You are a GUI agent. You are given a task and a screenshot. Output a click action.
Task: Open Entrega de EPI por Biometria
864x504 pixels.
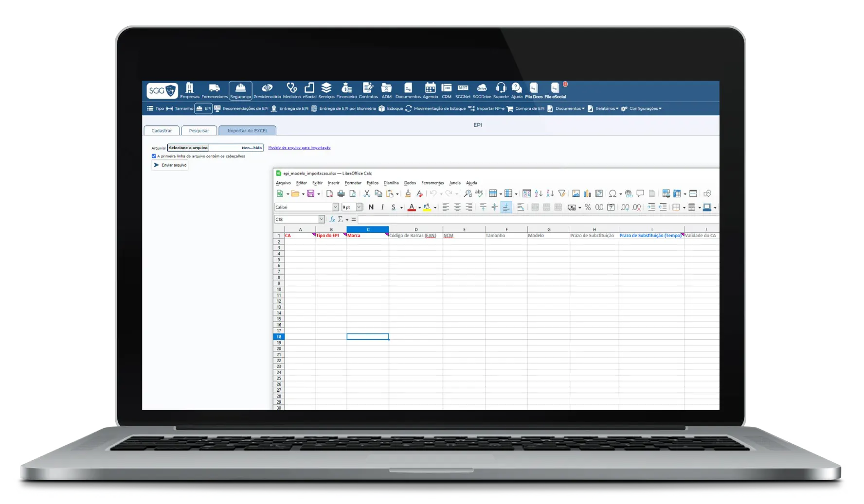[343, 108]
